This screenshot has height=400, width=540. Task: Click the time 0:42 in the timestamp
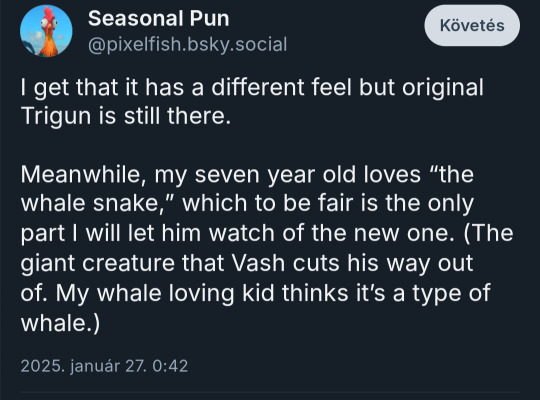point(170,366)
